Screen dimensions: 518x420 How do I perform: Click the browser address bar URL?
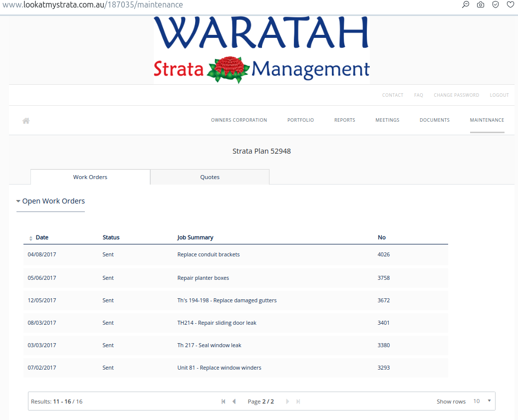coord(92,4)
